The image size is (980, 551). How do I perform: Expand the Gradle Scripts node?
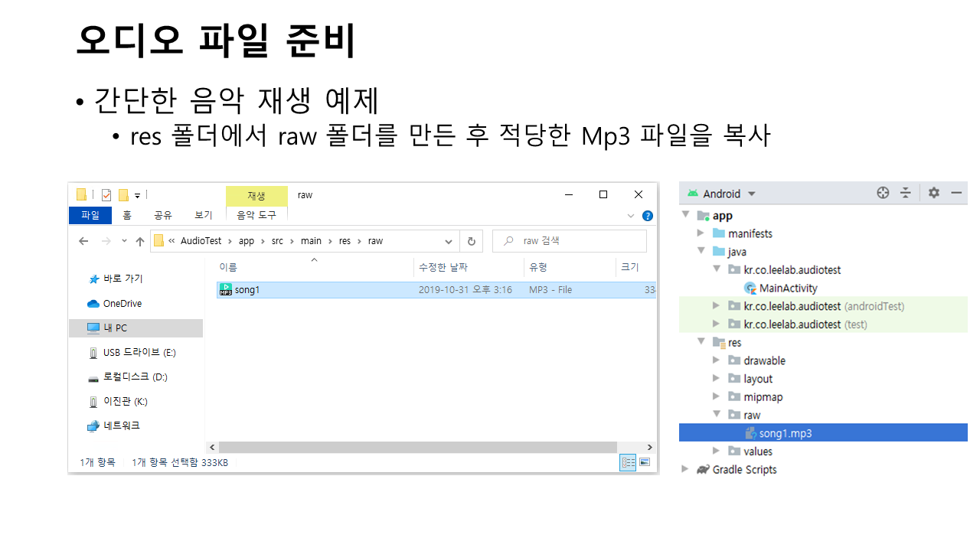coord(685,469)
